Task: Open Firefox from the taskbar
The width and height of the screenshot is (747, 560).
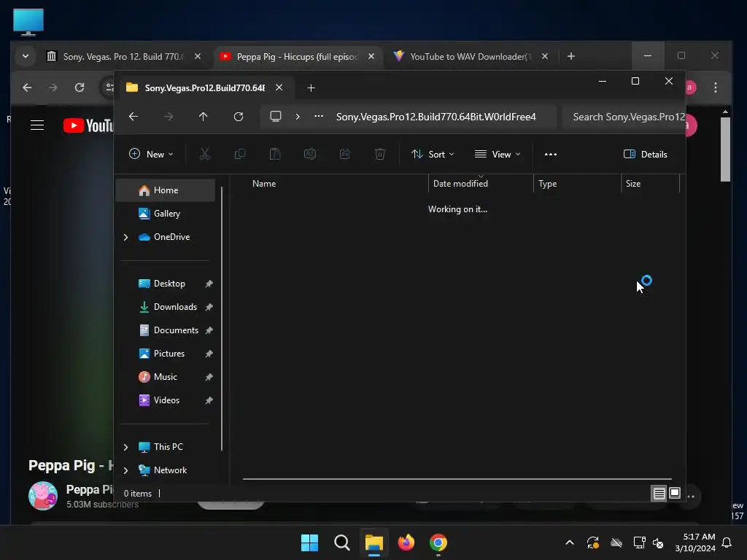Action: (x=406, y=542)
